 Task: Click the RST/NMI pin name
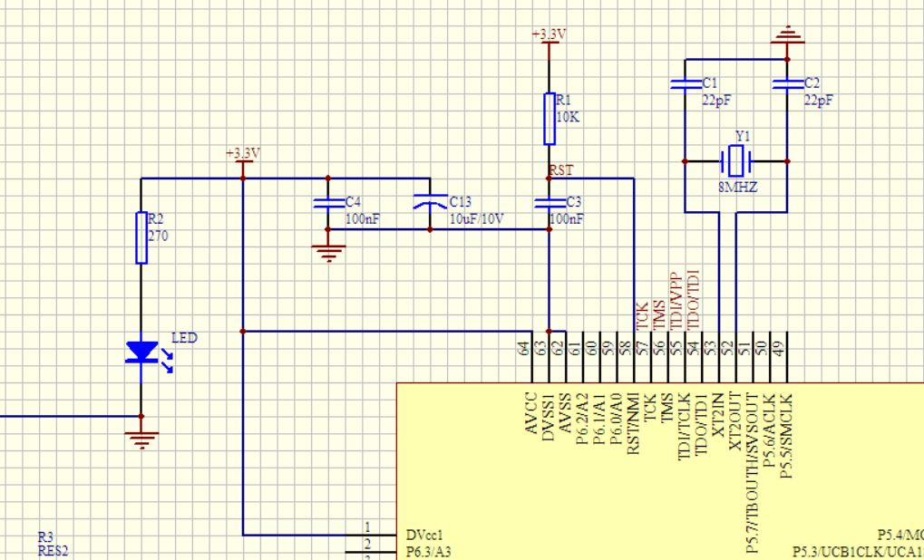pyautogui.click(x=633, y=423)
